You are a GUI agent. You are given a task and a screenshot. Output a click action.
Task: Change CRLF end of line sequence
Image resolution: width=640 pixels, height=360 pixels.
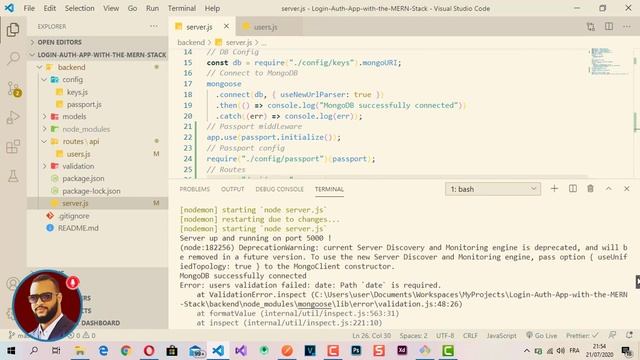click(470, 336)
